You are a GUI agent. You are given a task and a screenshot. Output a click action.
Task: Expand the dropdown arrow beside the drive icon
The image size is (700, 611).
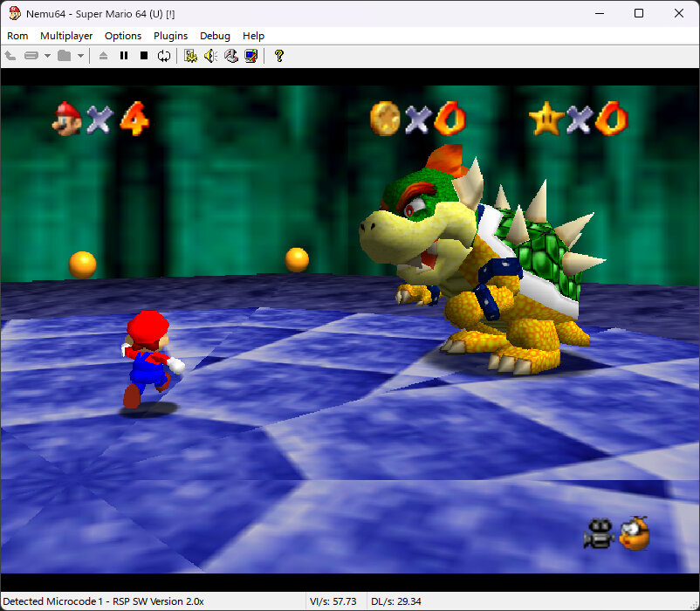point(47,56)
